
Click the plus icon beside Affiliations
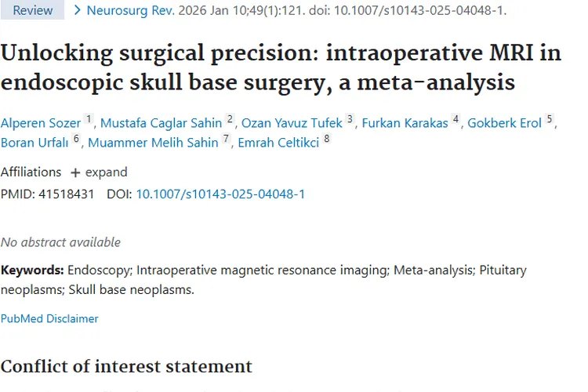(x=75, y=172)
